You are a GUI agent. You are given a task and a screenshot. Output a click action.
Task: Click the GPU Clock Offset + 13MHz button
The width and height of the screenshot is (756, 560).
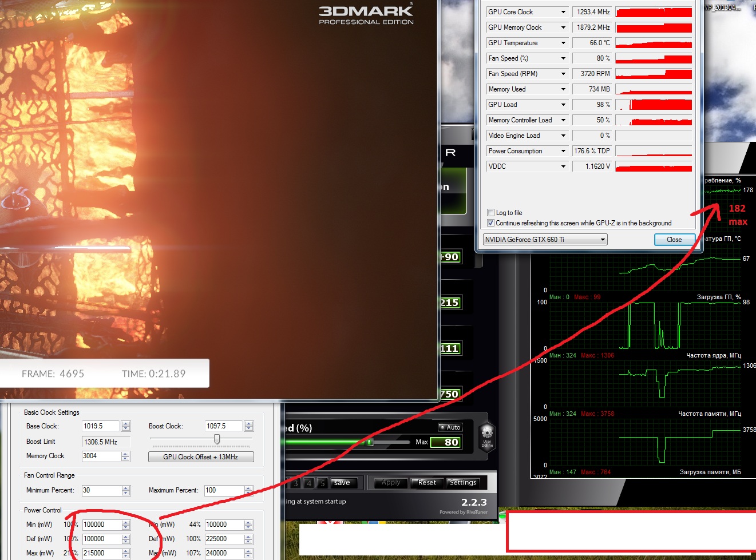200,457
